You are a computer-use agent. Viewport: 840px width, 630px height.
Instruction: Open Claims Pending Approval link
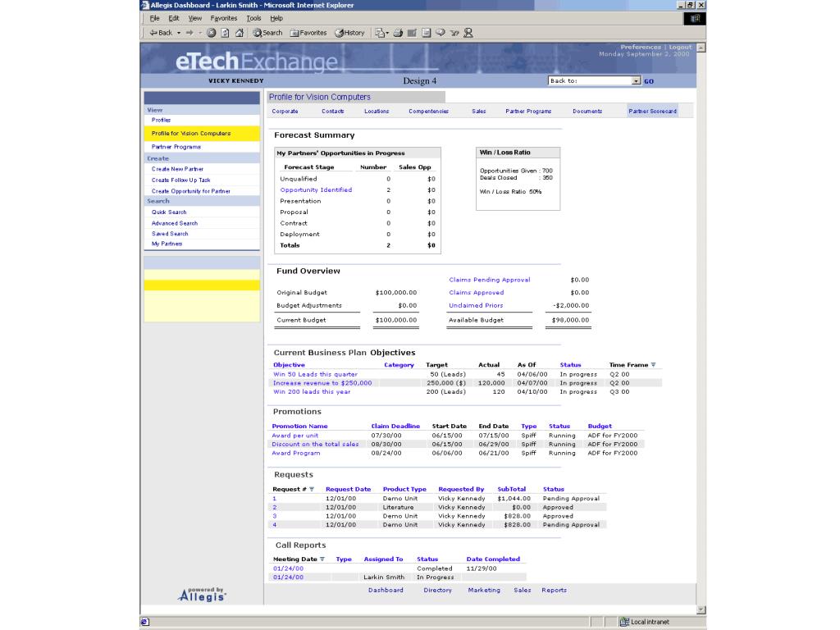click(x=490, y=280)
